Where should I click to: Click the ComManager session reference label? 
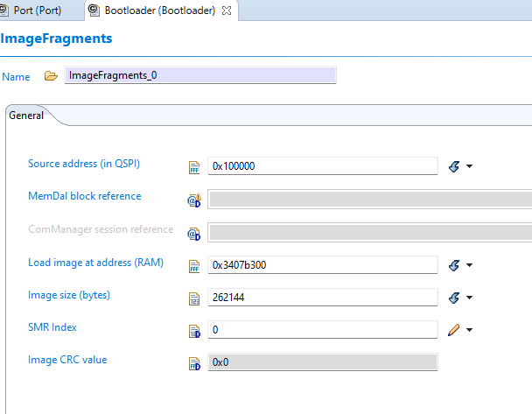(x=101, y=229)
